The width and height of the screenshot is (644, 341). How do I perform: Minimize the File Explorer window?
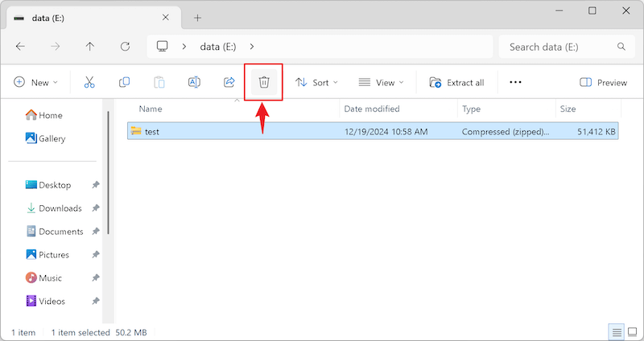point(558,11)
